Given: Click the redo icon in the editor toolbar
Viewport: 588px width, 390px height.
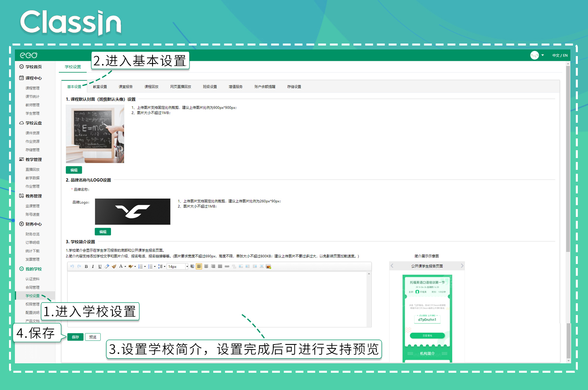Looking at the screenshot, I should (x=79, y=266).
